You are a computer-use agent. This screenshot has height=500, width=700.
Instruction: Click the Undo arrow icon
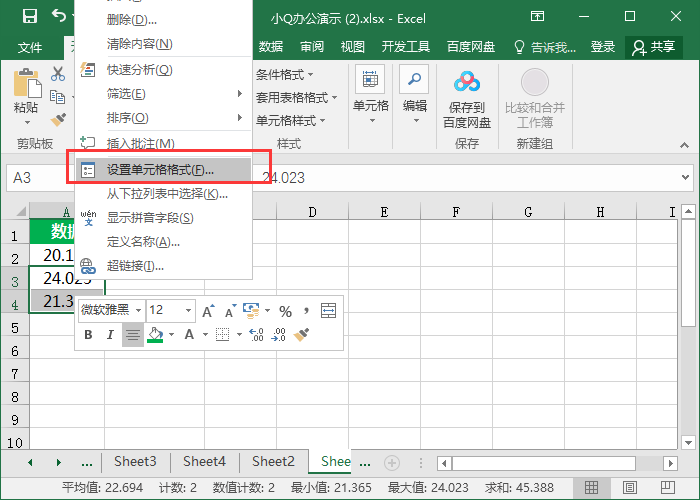coord(58,16)
